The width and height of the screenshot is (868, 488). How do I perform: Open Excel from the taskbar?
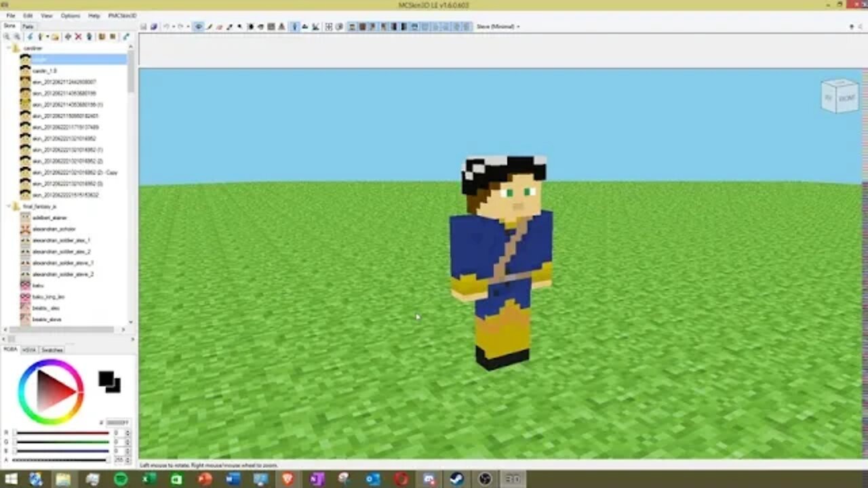click(149, 479)
